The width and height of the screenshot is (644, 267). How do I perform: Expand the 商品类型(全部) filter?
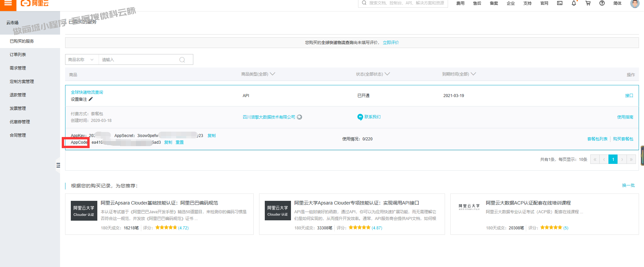(258, 74)
